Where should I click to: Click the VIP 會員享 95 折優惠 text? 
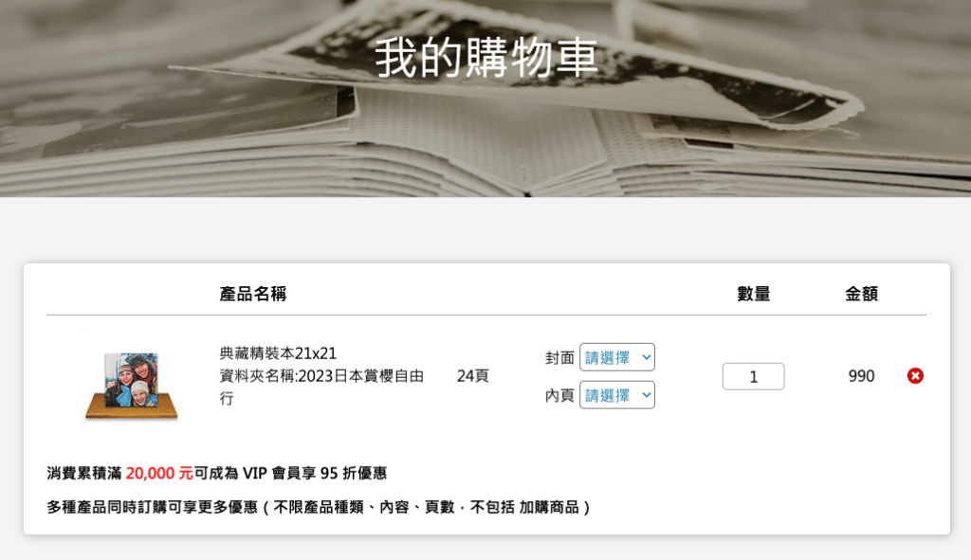315,473
